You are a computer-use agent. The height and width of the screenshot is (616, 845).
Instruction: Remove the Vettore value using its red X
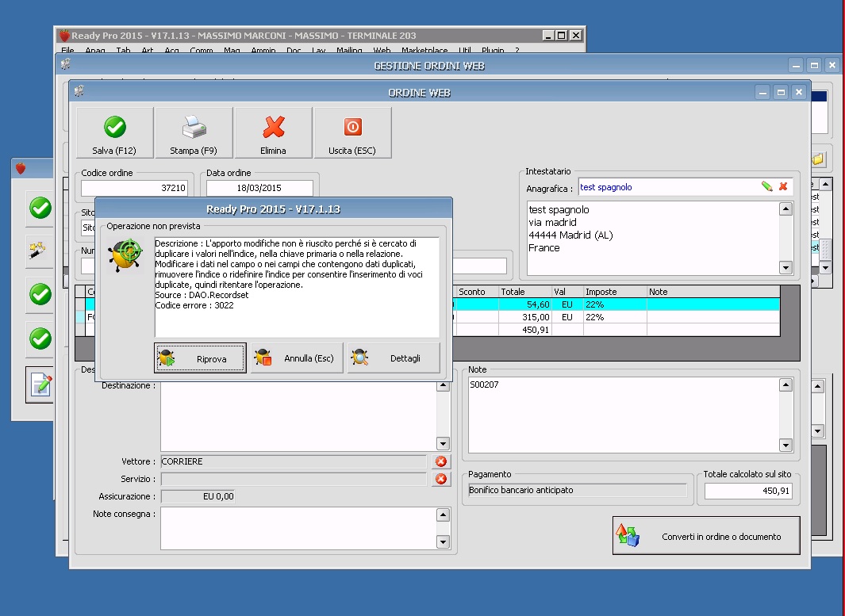coord(441,461)
